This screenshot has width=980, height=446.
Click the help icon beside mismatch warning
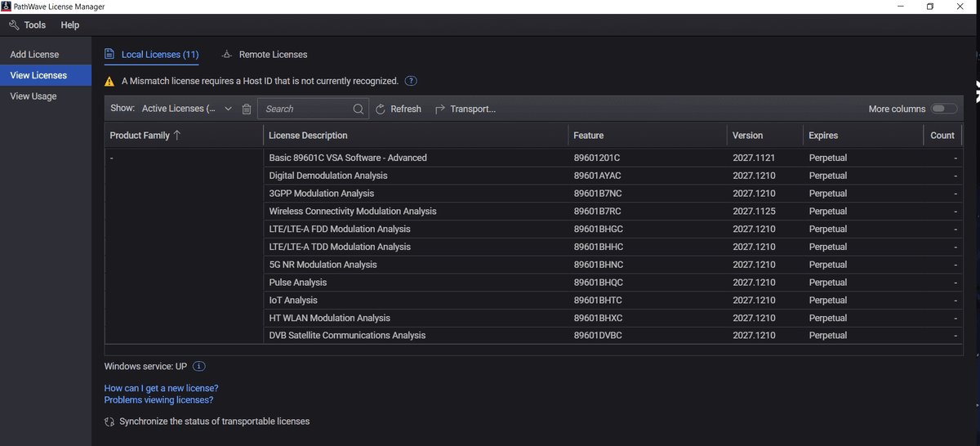[412, 81]
